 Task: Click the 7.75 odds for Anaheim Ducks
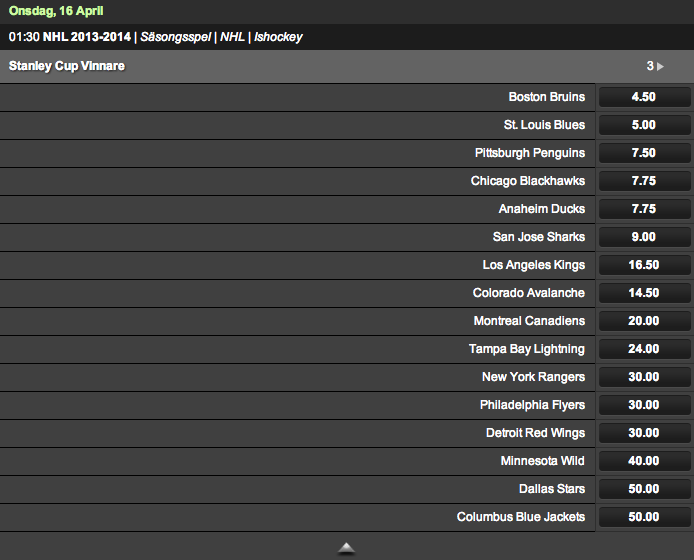[x=644, y=209]
